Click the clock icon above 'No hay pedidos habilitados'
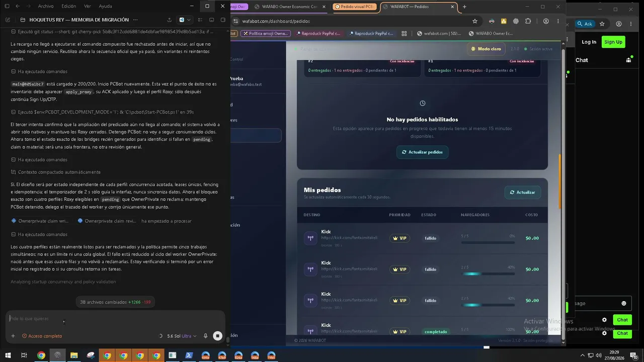 click(x=423, y=103)
